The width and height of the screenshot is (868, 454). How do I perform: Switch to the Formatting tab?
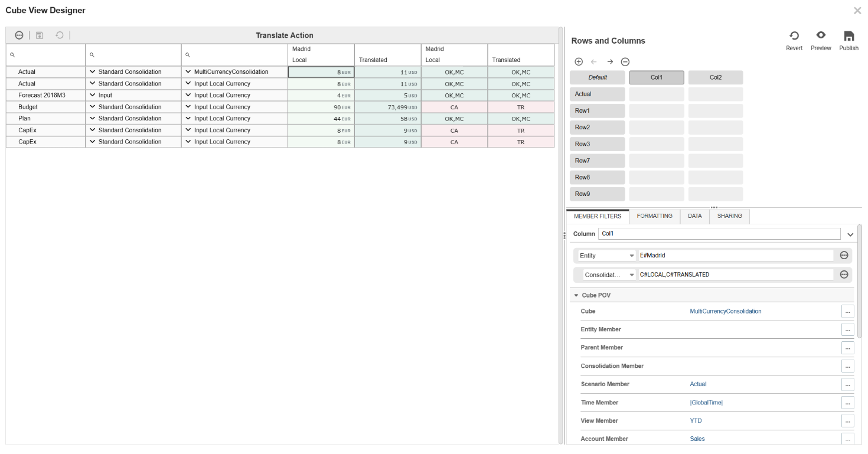click(x=654, y=216)
